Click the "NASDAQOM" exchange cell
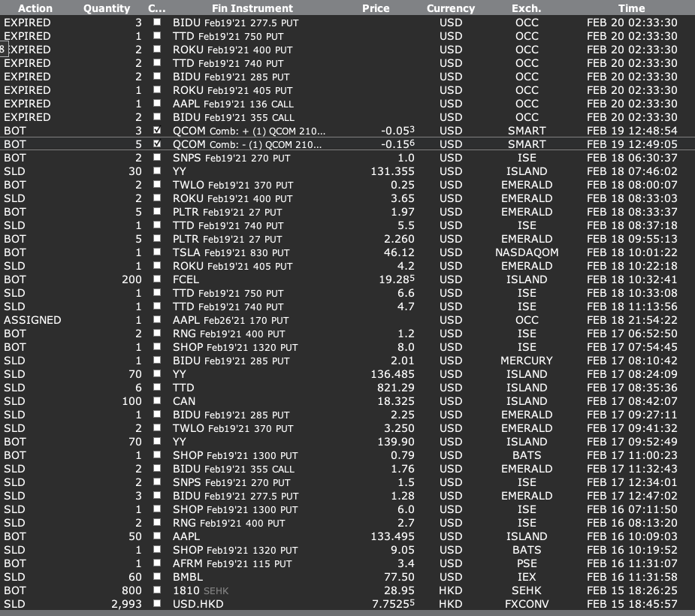The image size is (695, 616). tap(527, 252)
